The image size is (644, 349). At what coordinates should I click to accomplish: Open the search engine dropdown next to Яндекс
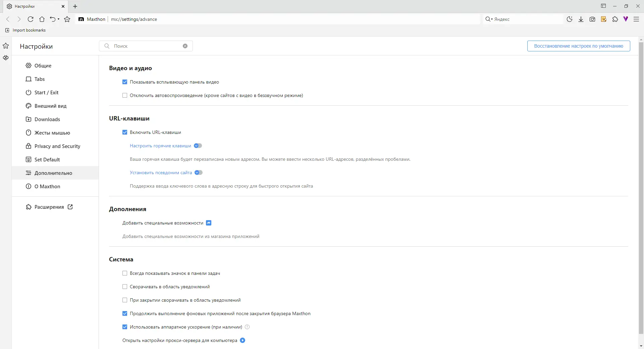click(x=489, y=19)
